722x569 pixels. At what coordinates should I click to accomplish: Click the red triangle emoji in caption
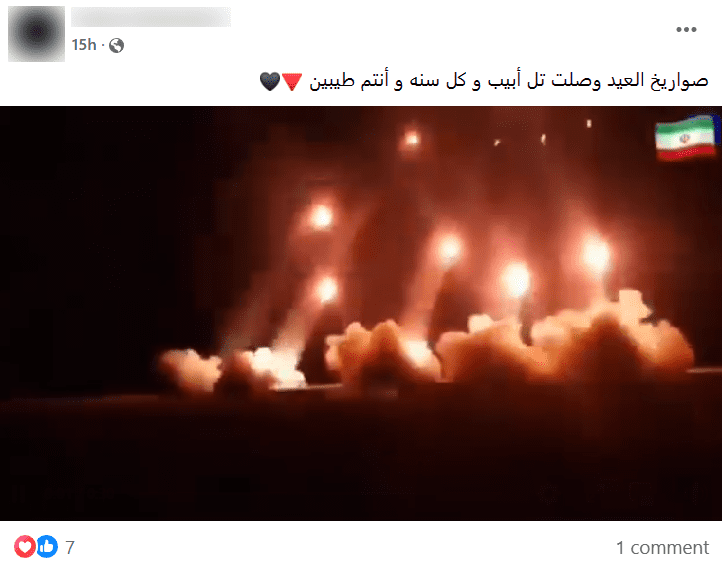292,81
